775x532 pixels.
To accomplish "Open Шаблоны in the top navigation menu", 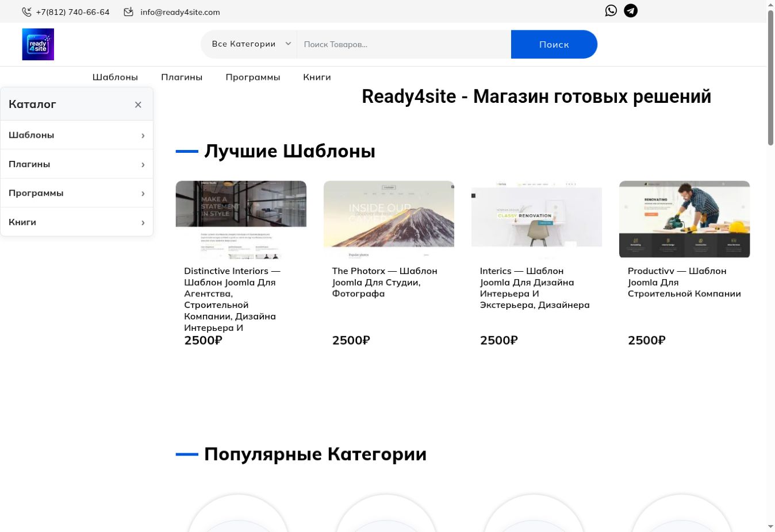I will 115,77.
